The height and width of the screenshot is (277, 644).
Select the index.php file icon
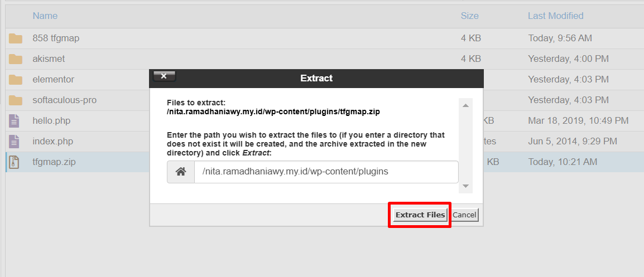coord(15,142)
